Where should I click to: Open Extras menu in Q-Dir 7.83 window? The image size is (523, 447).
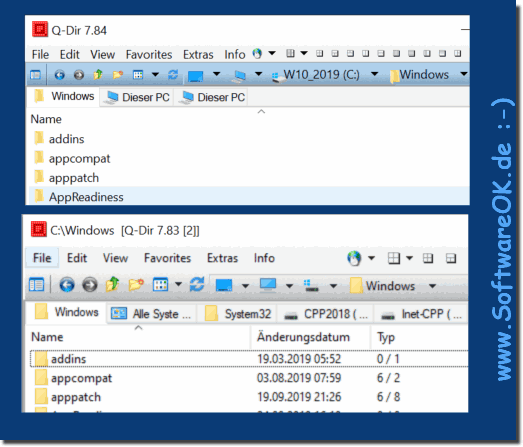click(222, 258)
